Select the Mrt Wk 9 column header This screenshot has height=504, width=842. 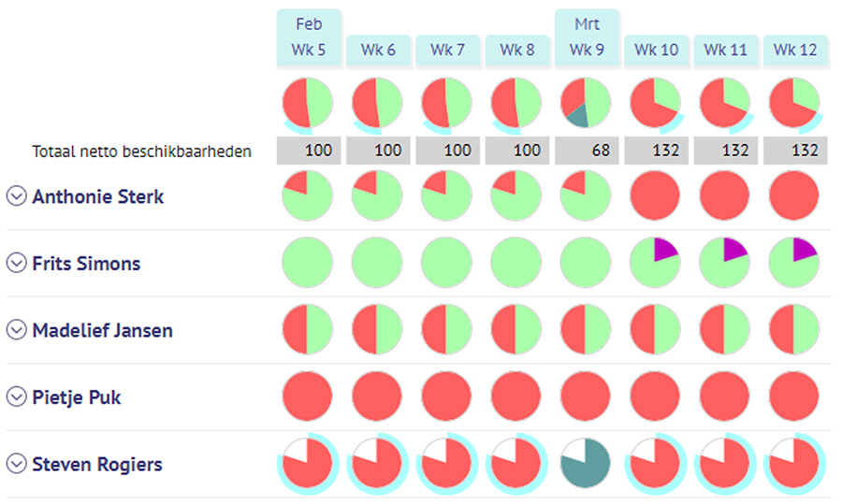point(587,38)
